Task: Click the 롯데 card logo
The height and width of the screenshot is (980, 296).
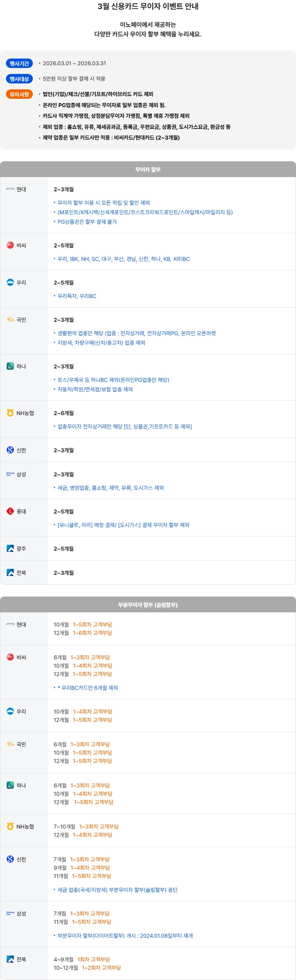Action: [10, 512]
